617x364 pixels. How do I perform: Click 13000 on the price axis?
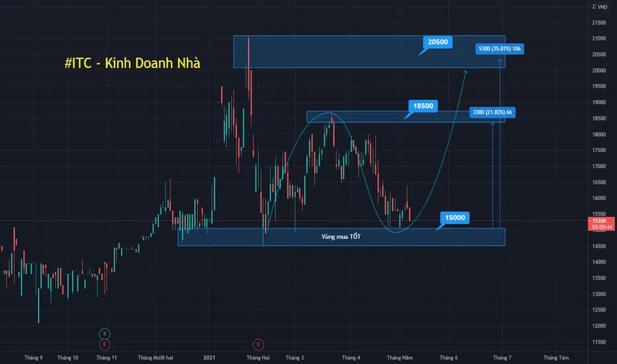pos(599,295)
